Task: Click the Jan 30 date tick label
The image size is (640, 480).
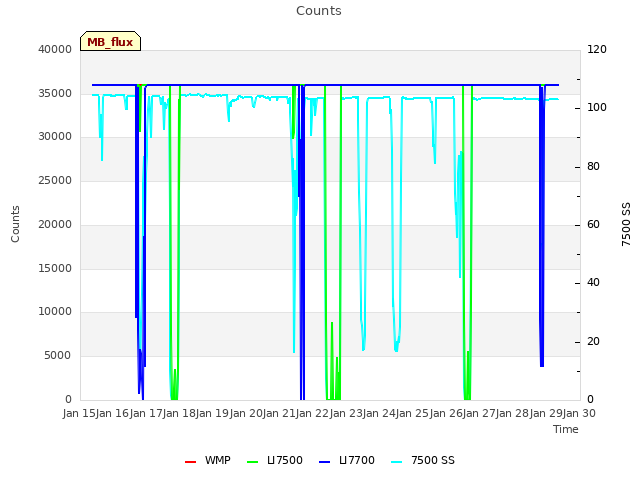Action: [579, 413]
